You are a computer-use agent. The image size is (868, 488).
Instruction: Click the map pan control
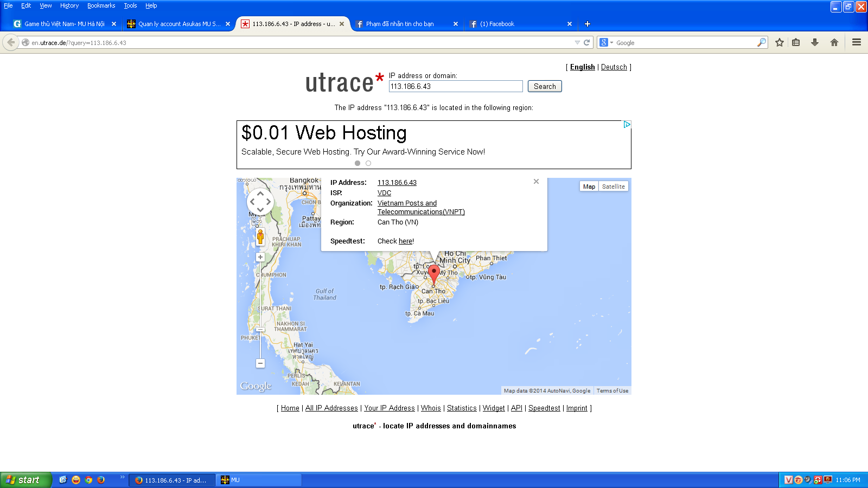(260, 202)
